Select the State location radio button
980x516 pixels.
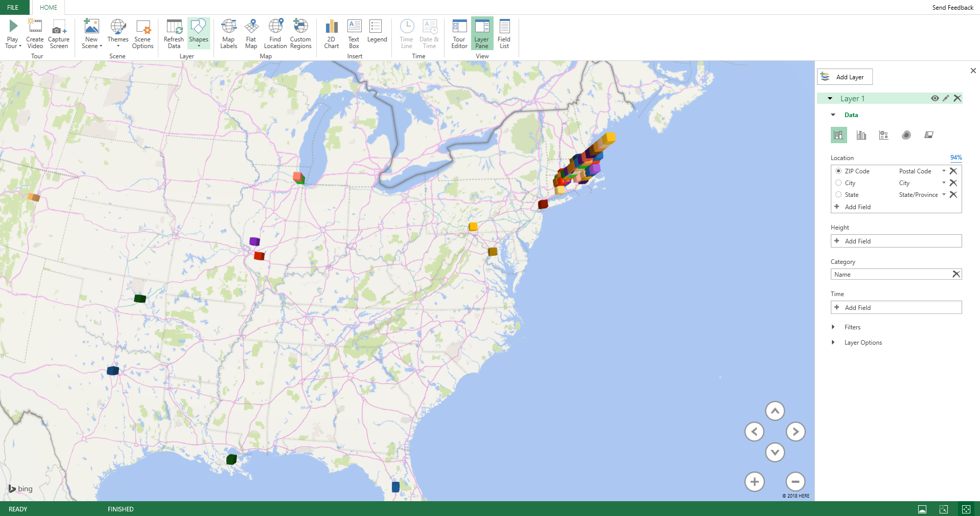coord(838,194)
